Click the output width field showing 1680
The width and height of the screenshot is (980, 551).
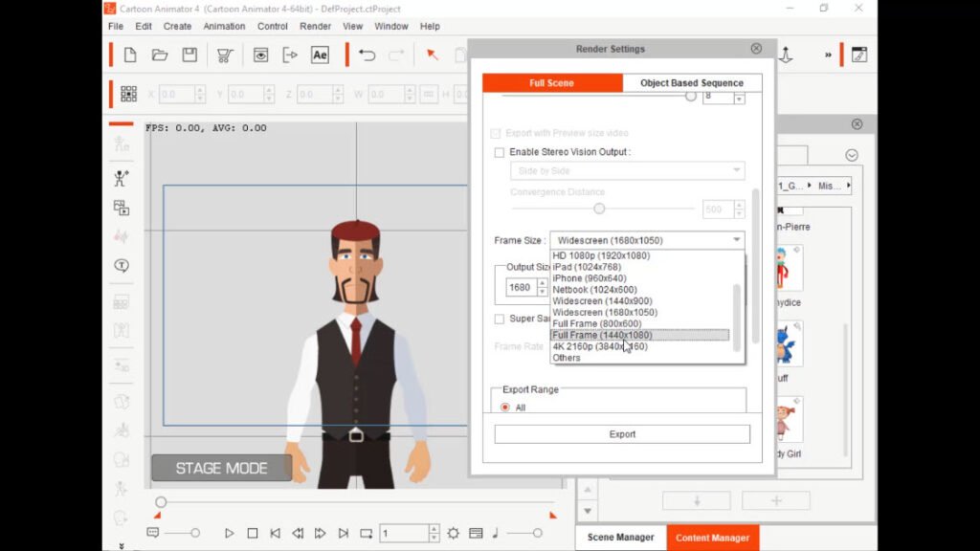click(x=521, y=287)
